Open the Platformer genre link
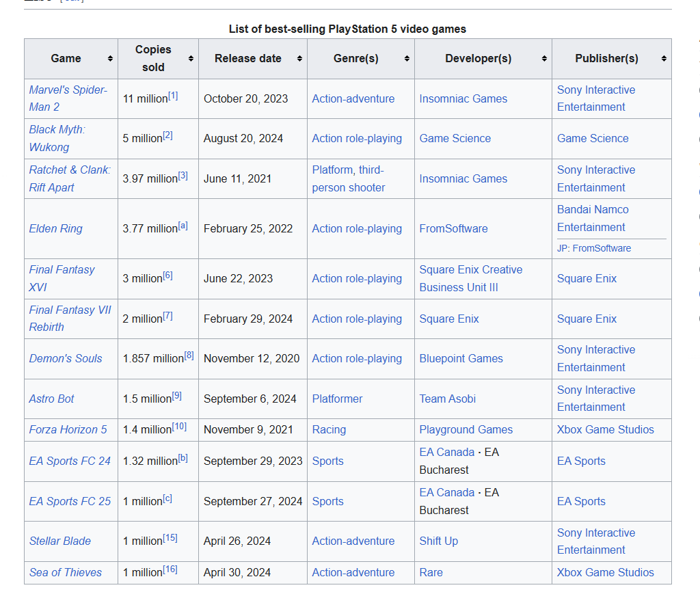This screenshot has height=592, width=700. pos(337,399)
